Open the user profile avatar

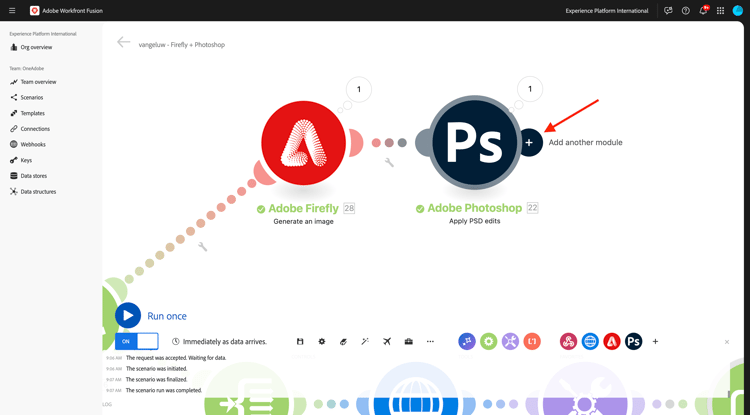tap(738, 11)
